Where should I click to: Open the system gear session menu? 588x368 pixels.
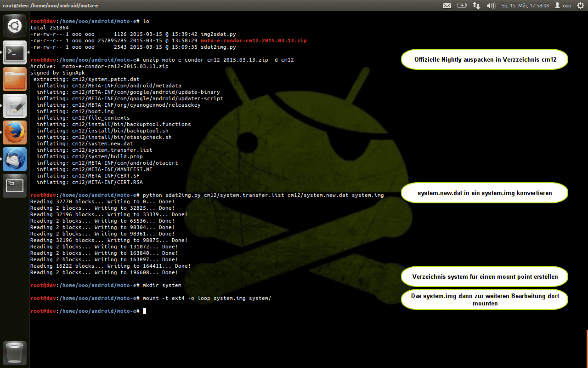580,6
